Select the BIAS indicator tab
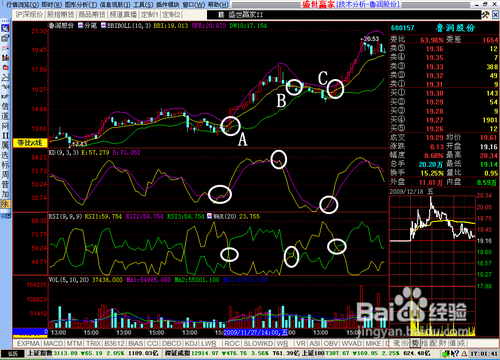The height and width of the screenshot is (360, 500). [x=136, y=343]
